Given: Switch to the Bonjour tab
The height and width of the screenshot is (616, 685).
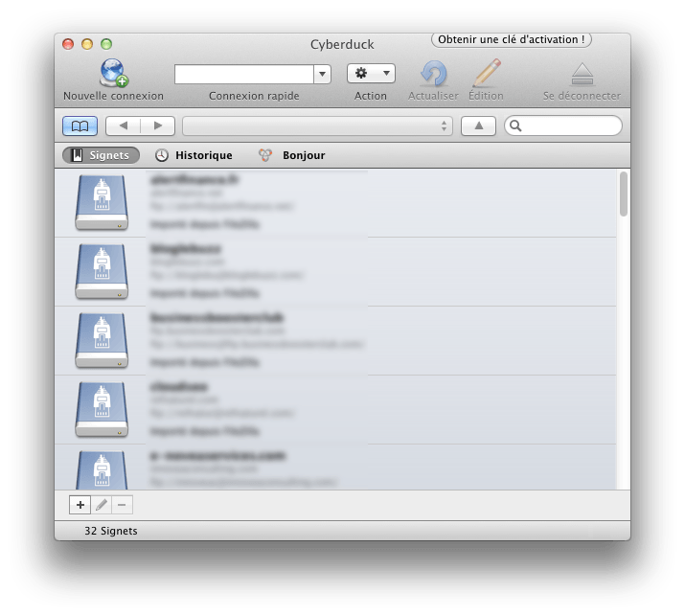Looking at the screenshot, I should coord(291,155).
